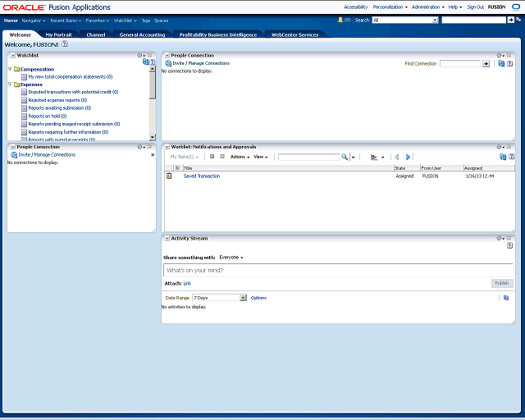The image size is (525, 420).
Task: Click the Expenses folder icon
Action: point(16,84)
